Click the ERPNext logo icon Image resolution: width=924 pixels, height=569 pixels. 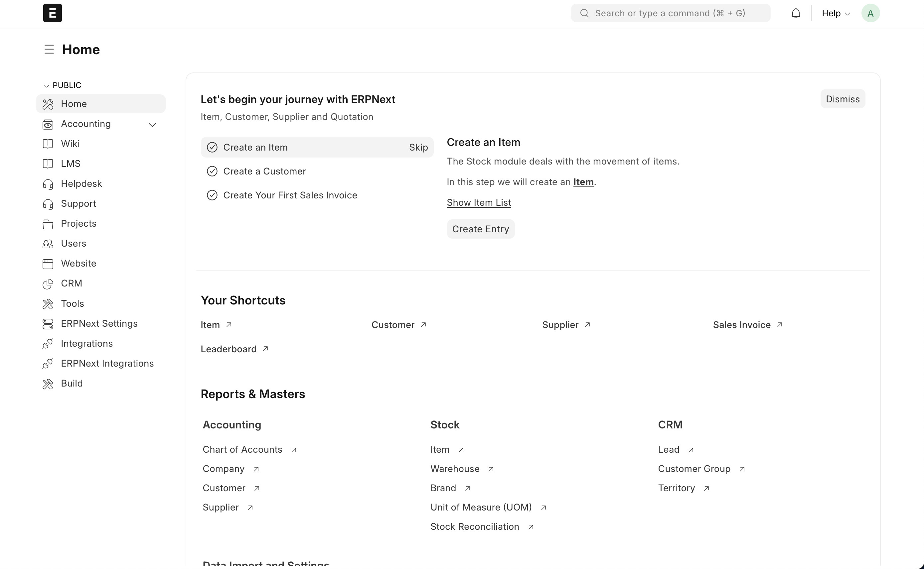coord(52,13)
